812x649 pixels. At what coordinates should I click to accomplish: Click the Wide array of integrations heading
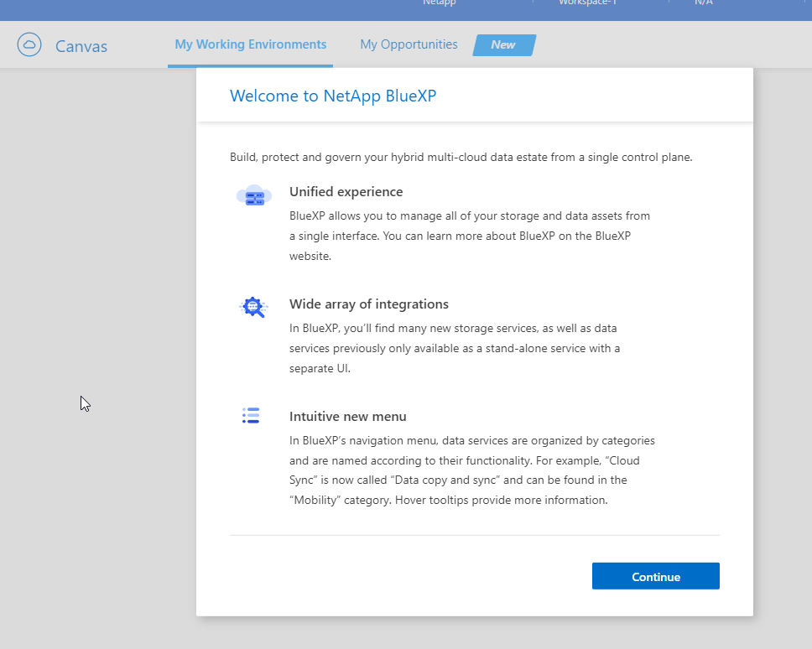click(368, 304)
